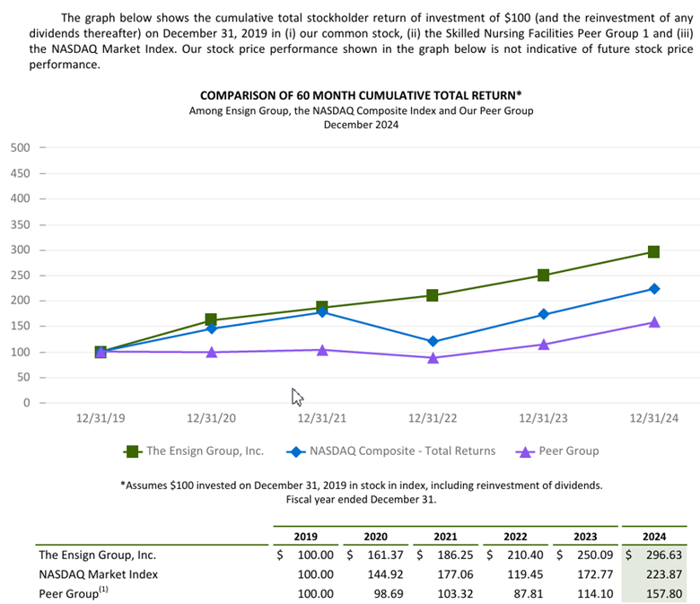The width and height of the screenshot is (700, 604).
Task: Click the Peer Group purple triangle legend marker
Action: 525,451
